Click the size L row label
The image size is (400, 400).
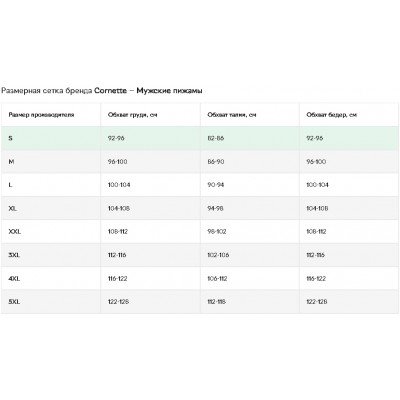click(10, 185)
